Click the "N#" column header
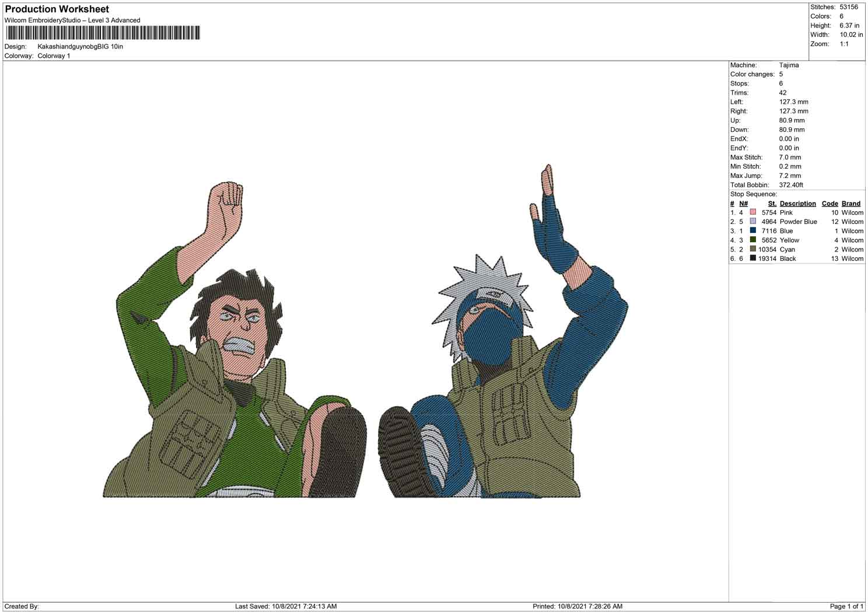 (743, 204)
